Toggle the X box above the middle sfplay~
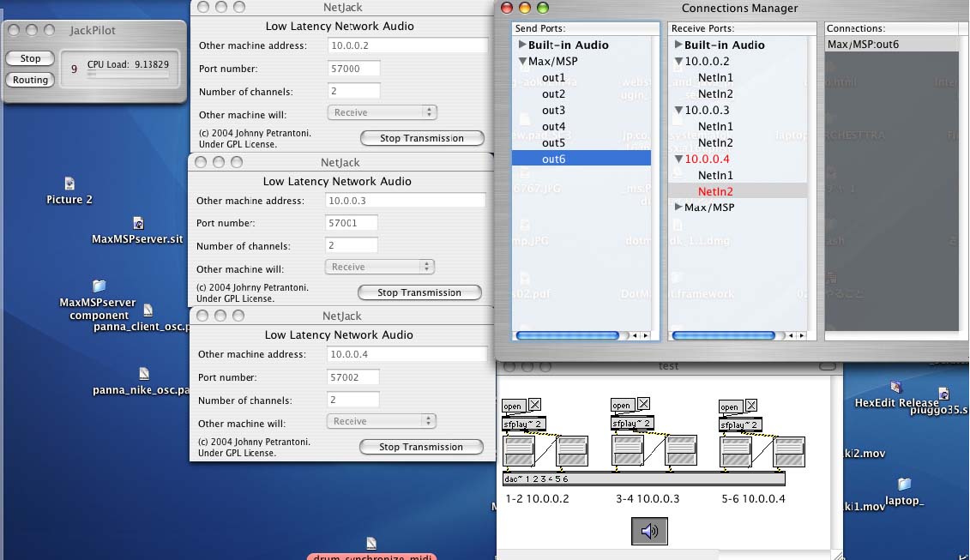 (x=644, y=404)
